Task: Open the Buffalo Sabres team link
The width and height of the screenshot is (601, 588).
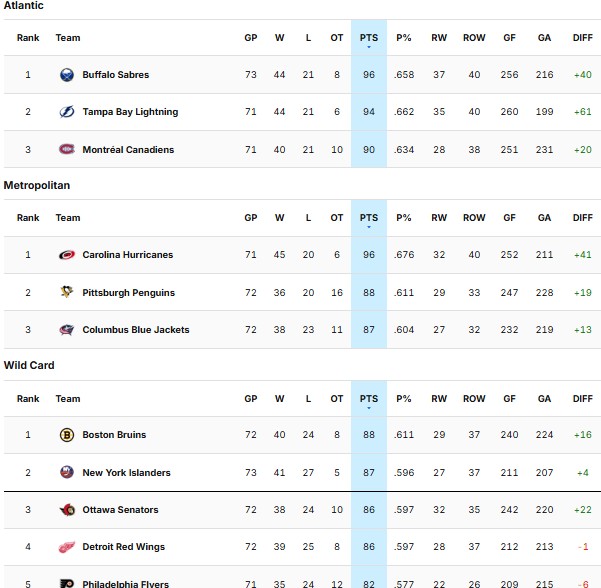Action: pyautogui.click(x=115, y=75)
